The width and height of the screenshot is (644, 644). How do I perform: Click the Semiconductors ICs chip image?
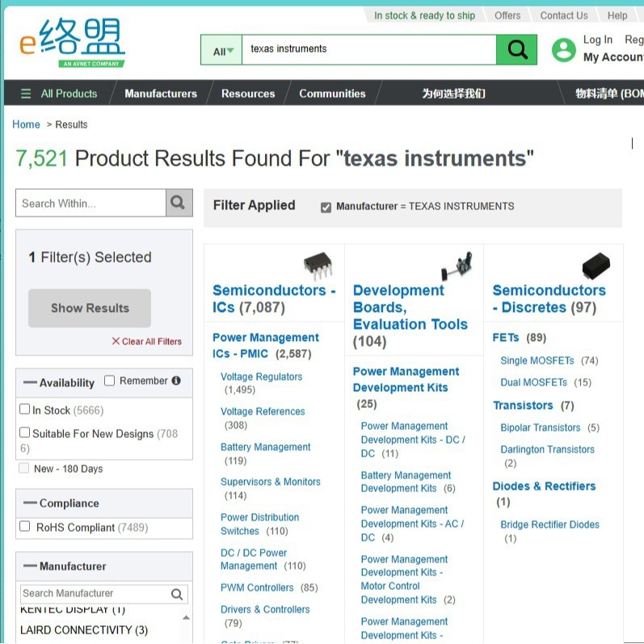318,265
